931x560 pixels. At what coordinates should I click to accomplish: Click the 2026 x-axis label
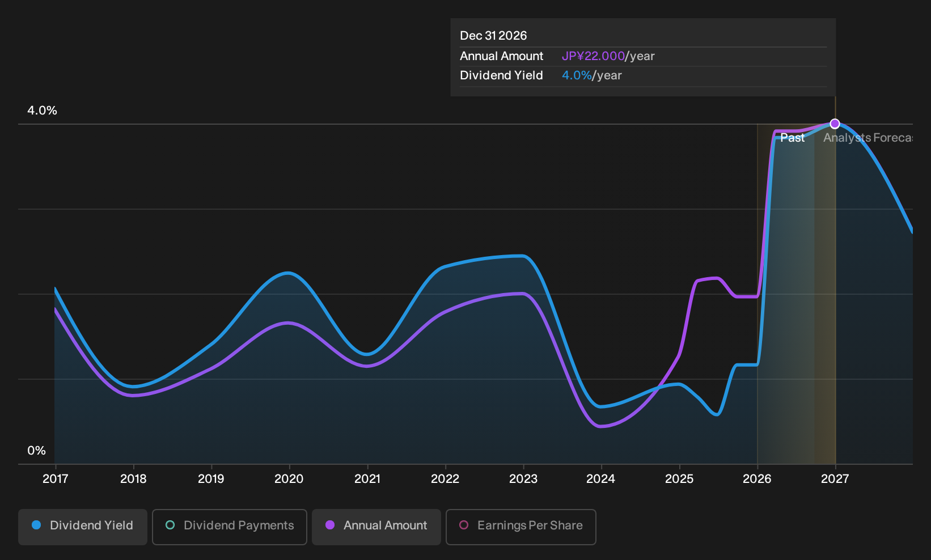[x=757, y=479]
